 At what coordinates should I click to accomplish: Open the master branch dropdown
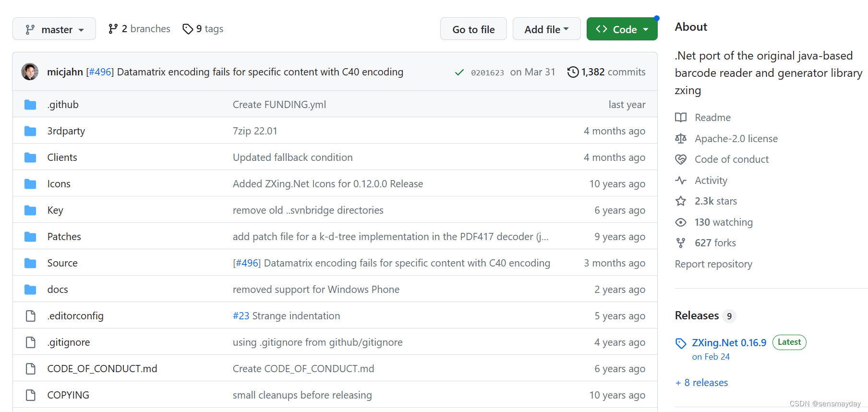point(54,29)
